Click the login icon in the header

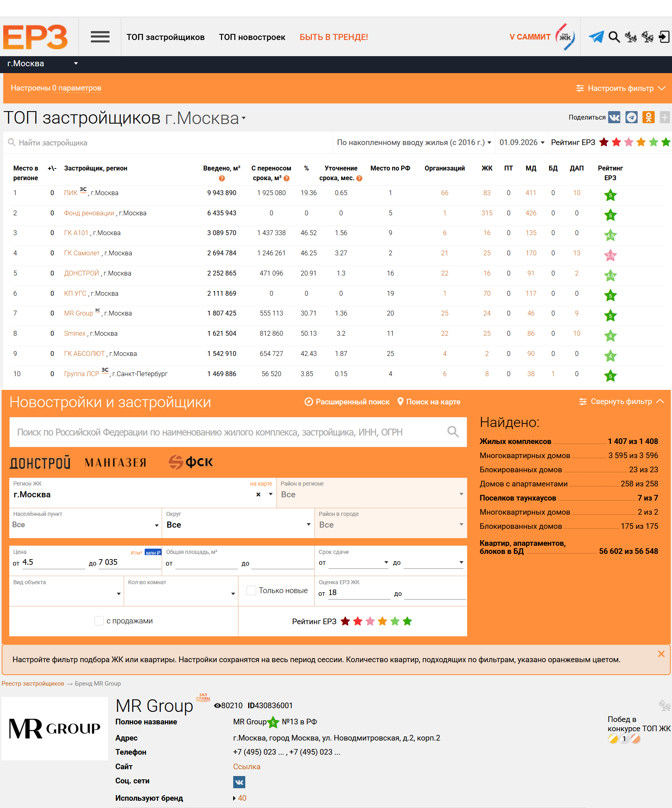coord(664,37)
